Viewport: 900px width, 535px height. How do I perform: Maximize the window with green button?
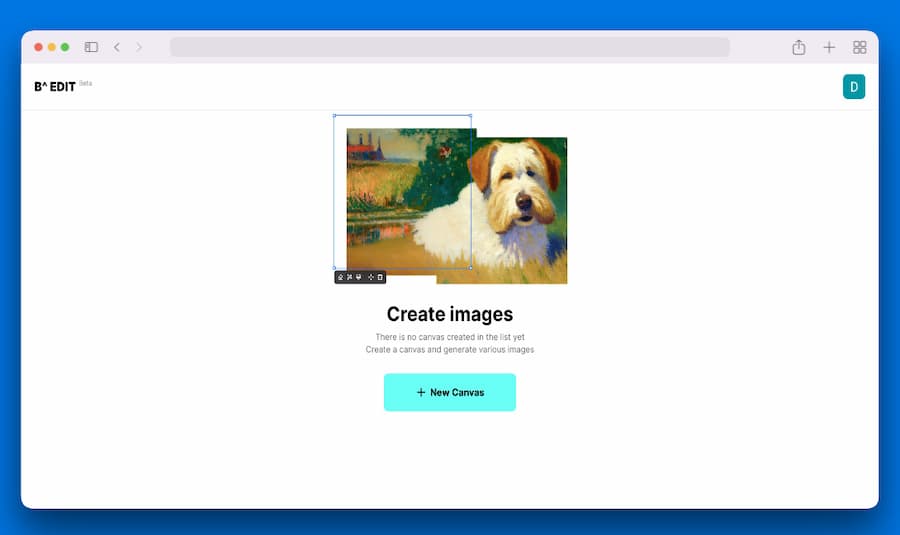click(65, 47)
